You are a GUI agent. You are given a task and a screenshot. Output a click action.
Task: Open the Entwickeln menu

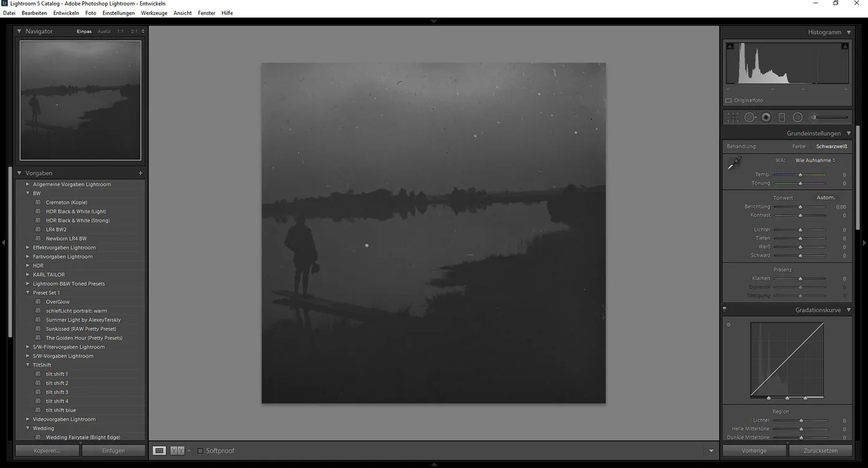point(66,13)
